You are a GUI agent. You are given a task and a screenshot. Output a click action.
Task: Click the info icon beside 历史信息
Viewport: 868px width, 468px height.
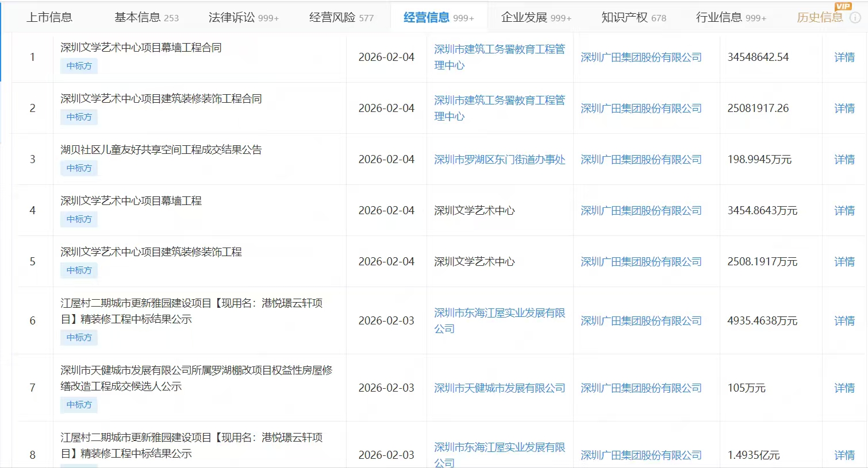[855, 18]
